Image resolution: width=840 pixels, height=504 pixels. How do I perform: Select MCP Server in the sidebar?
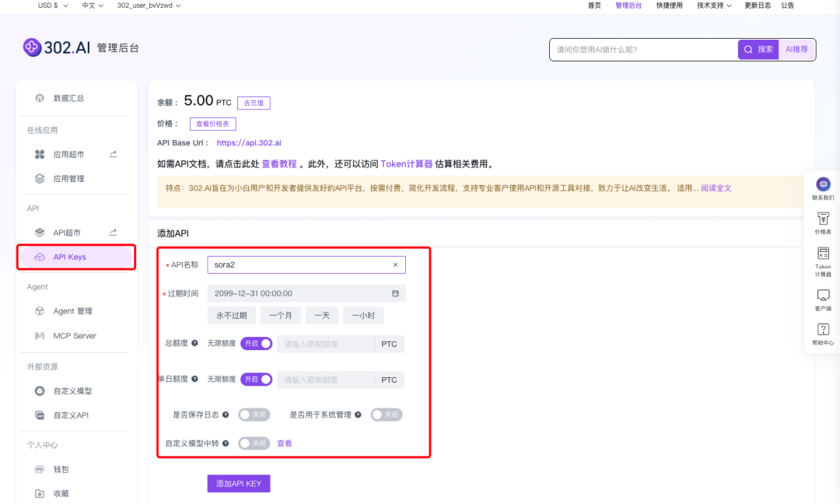(x=75, y=336)
